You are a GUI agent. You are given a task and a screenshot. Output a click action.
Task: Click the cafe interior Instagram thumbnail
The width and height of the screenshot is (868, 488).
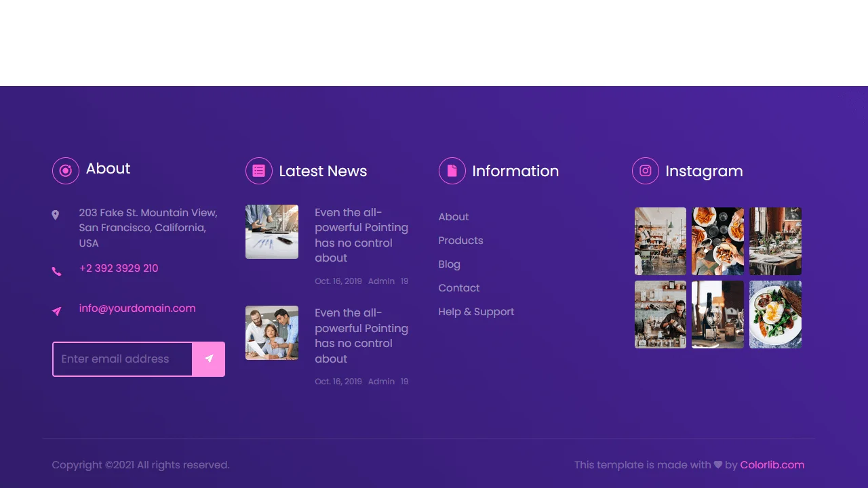pyautogui.click(x=660, y=241)
